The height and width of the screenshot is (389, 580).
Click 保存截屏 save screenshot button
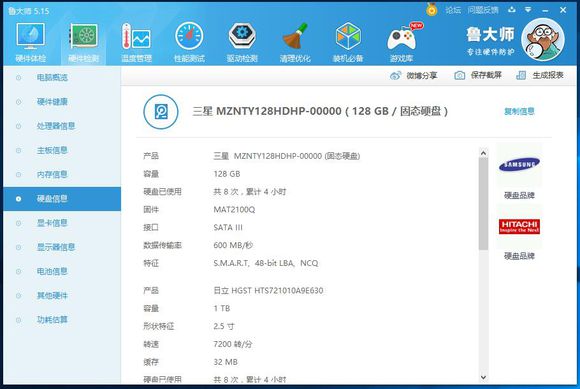(478, 75)
